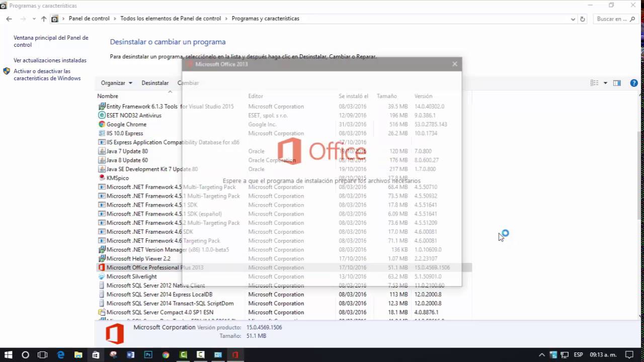This screenshot has height=362, width=644.
Task: Select IIS Express Application Compatibility Database row
Action: [x=284, y=142]
